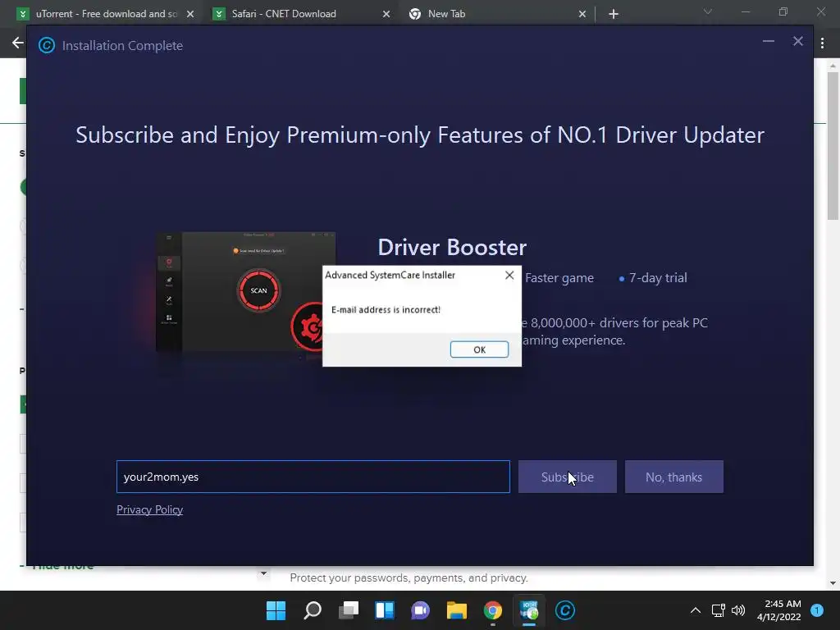
Task: Click the 'E-mail address is incorrect!' message text
Action: coord(386,309)
